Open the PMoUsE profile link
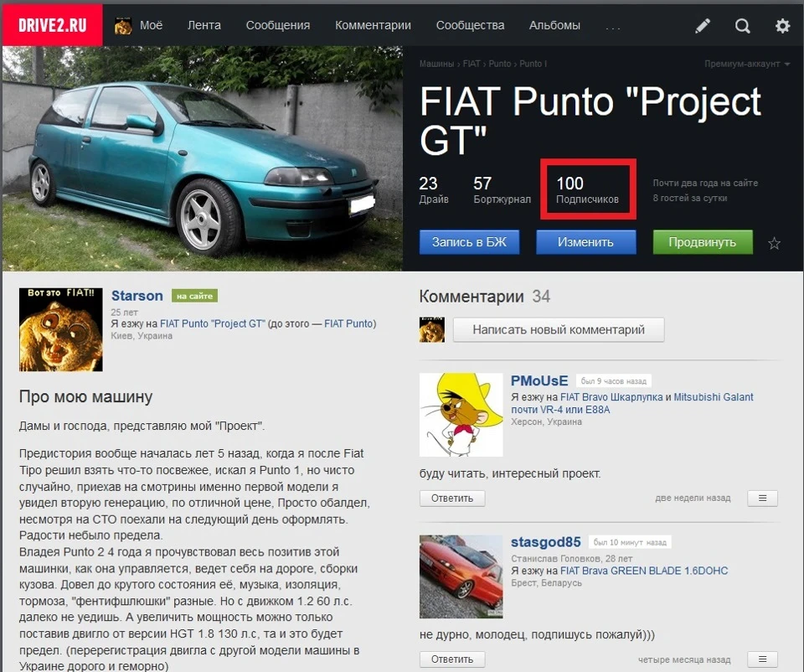 click(x=539, y=380)
